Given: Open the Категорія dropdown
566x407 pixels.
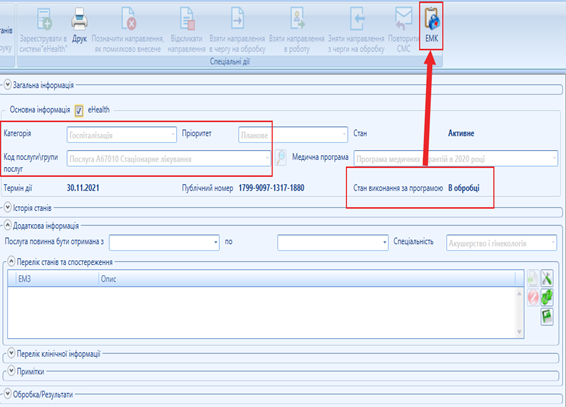Looking at the screenshot, I should pyautogui.click(x=122, y=135).
